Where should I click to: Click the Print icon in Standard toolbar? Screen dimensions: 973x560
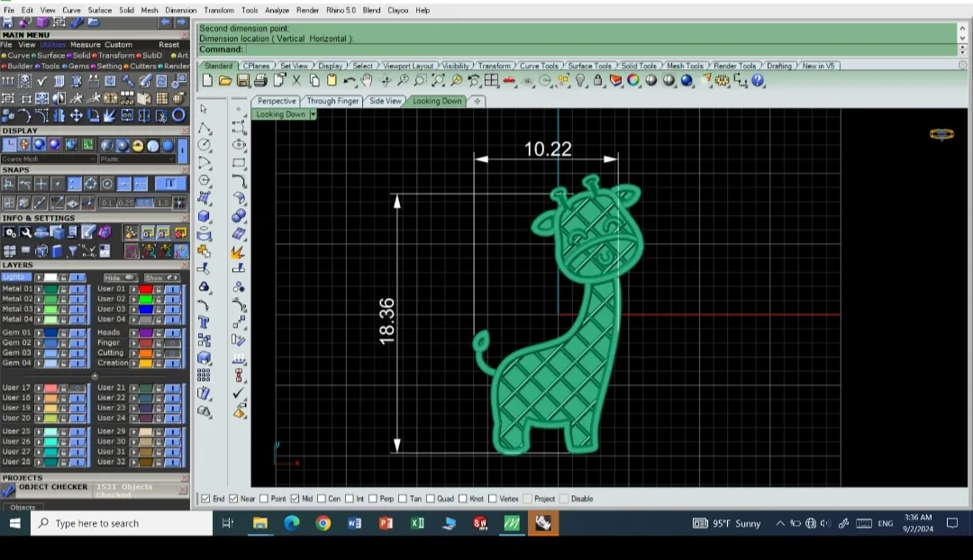click(x=260, y=81)
